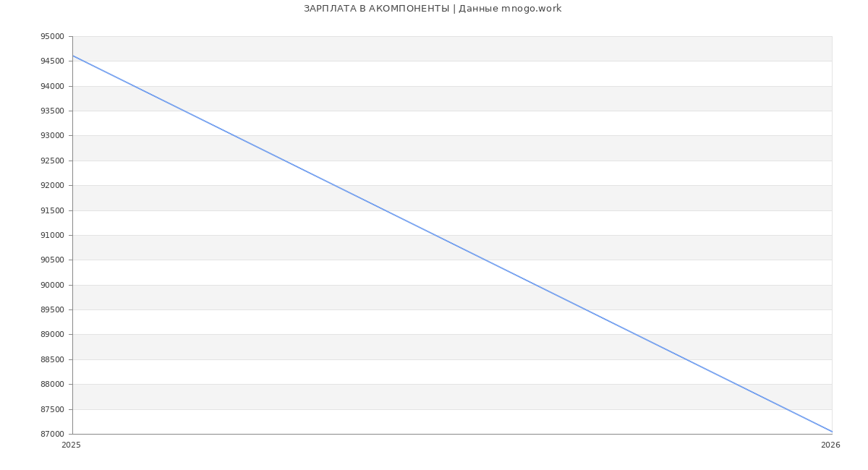The image size is (868, 470).
Task: Click the 94500 y-axis label
Action: tap(52, 61)
